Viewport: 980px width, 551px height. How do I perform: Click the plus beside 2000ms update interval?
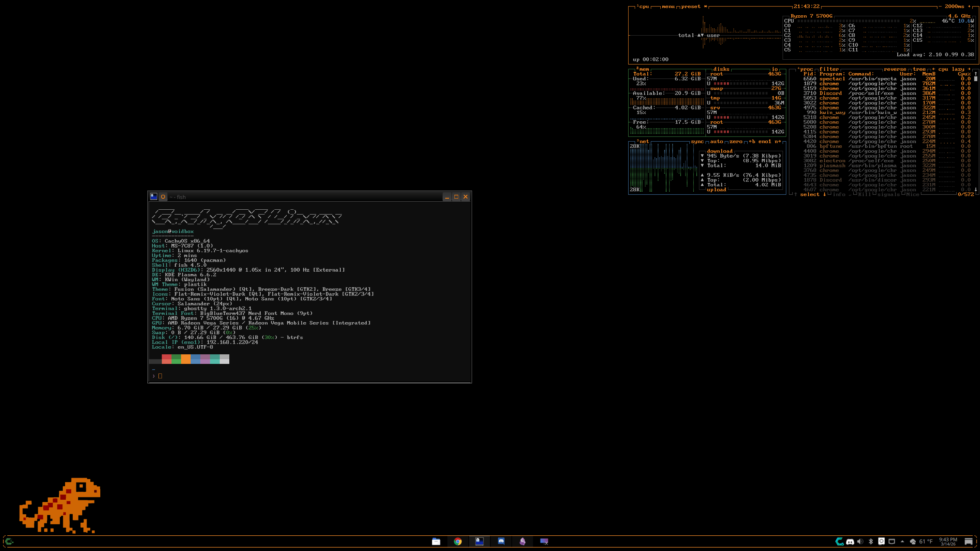[x=969, y=7]
